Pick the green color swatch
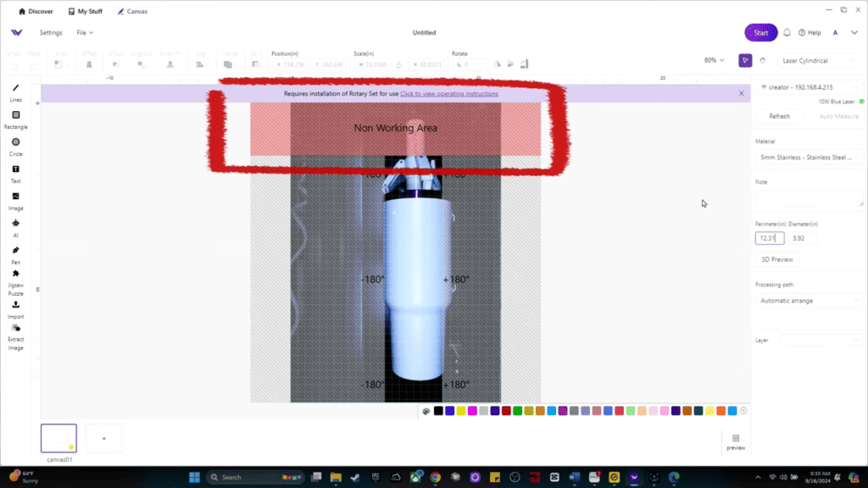Image resolution: width=868 pixels, height=488 pixels. (517, 411)
